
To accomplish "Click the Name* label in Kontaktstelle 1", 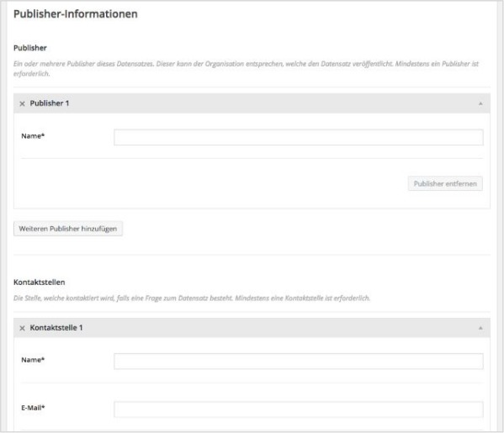I will click(33, 360).
